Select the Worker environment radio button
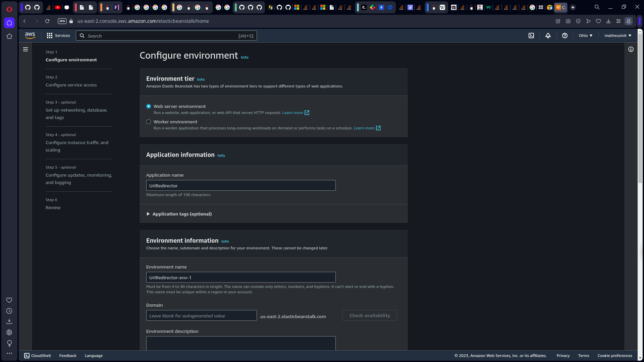644x362 pixels. tap(149, 122)
